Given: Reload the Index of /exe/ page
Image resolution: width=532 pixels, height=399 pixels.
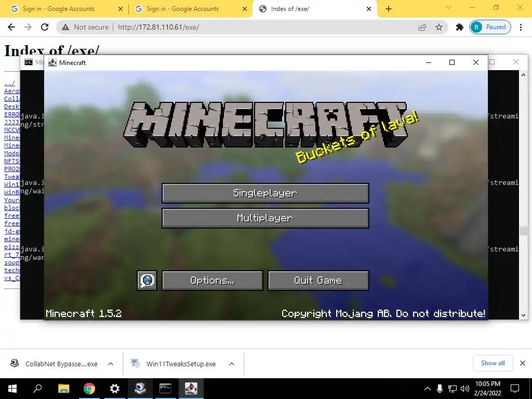Looking at the screenshot, I should (x=45, y=27).
